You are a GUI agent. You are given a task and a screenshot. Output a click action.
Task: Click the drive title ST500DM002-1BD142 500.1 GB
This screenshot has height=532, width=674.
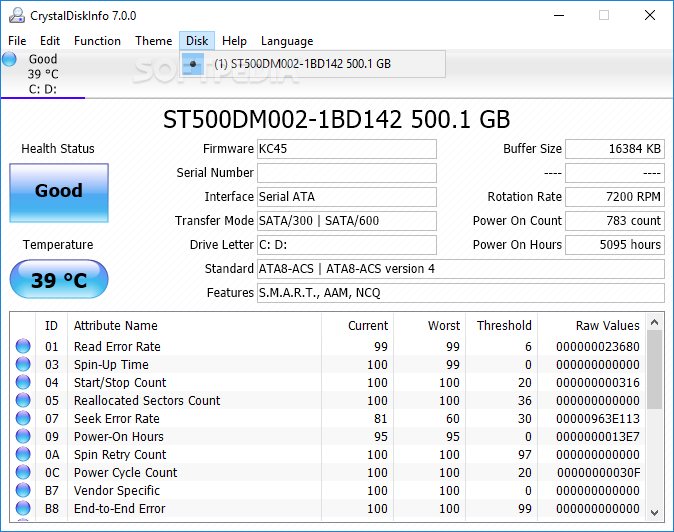337,119
